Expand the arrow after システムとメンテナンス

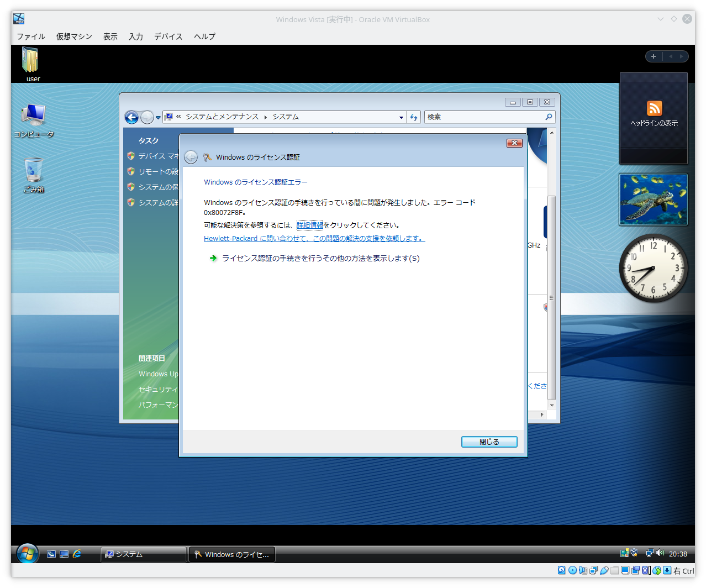point(266,117)
